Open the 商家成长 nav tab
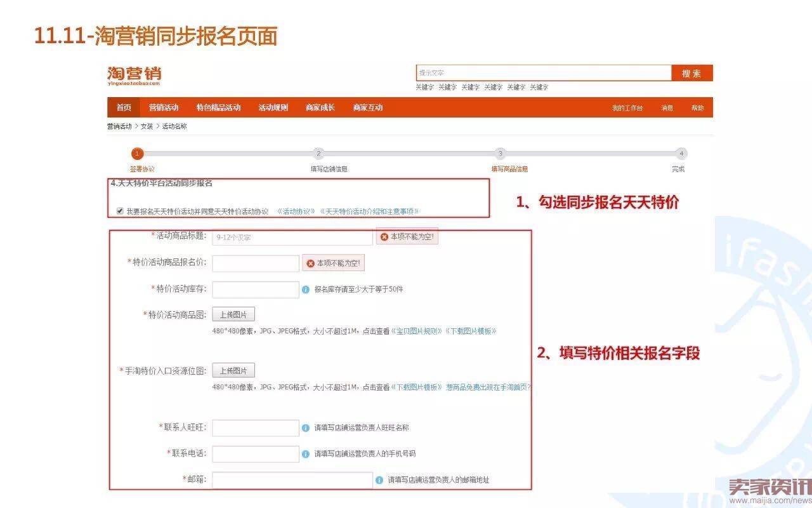Viewport: 812px width, 508px height. pyautogui.click(x=320, y=107)
